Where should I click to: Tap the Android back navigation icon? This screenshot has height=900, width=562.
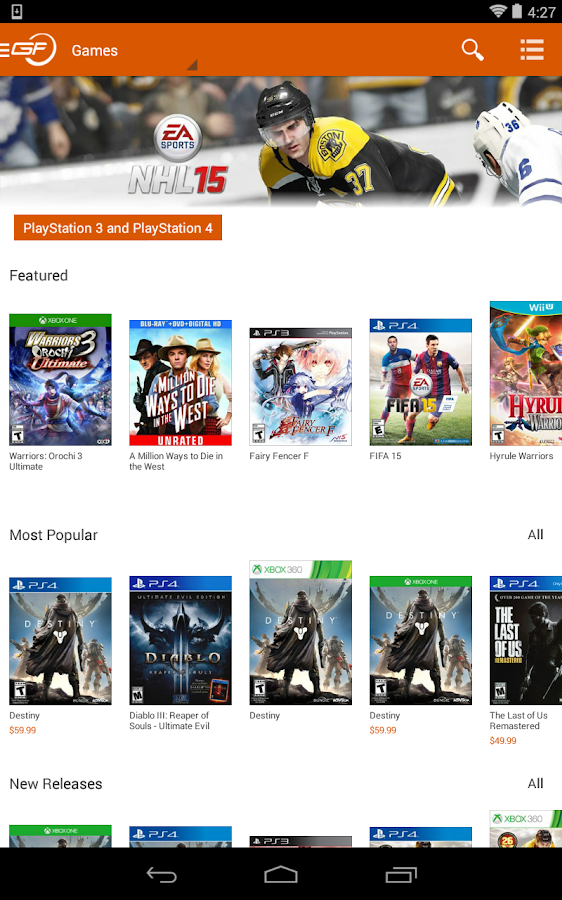click(x=161, y=874)
